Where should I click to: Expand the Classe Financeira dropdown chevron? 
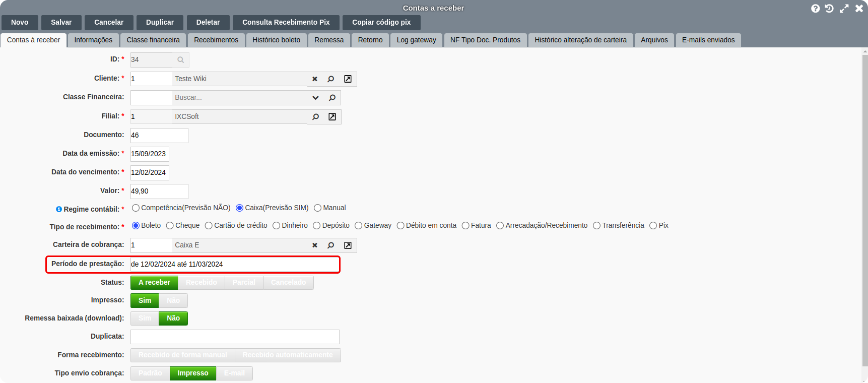[x=315, y=98]
